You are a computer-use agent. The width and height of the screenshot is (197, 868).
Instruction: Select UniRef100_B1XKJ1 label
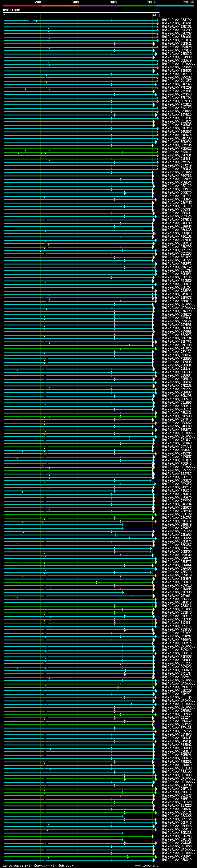(x=177, y=152)
